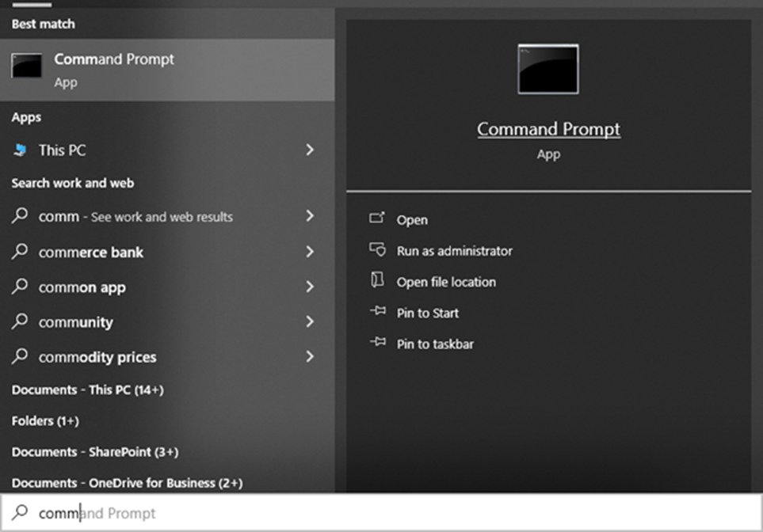
Task: Expand the community chevron
Action: point(310,321)
